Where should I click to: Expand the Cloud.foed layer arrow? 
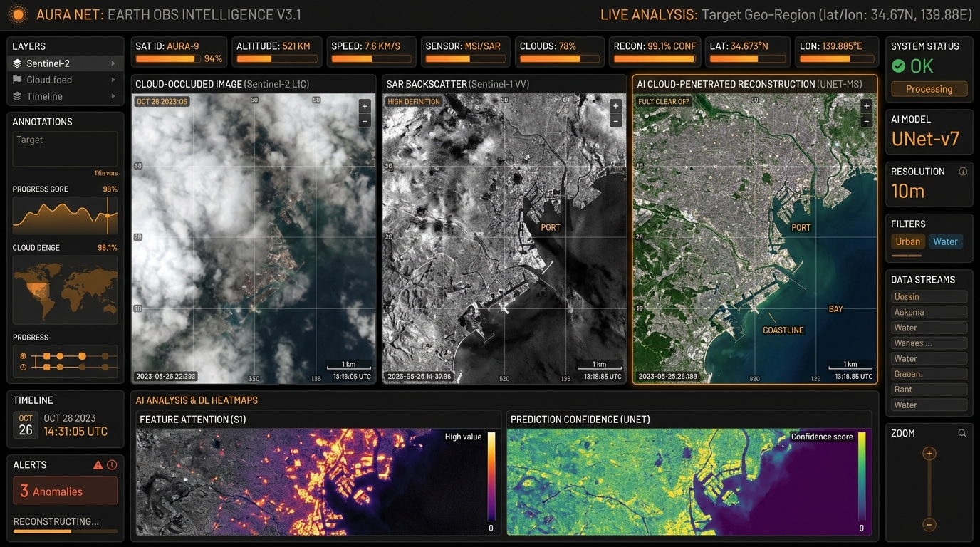tap(113, 80)
